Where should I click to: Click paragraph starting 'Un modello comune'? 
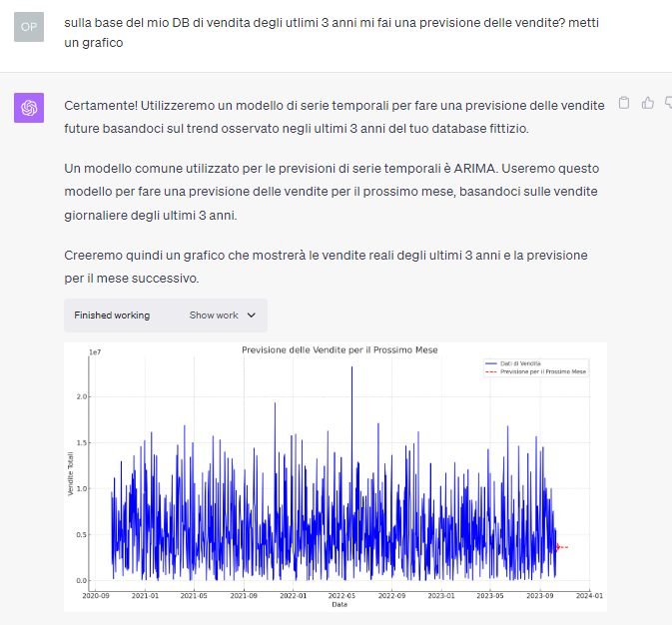pyautogui.click(x=332, y=192)
